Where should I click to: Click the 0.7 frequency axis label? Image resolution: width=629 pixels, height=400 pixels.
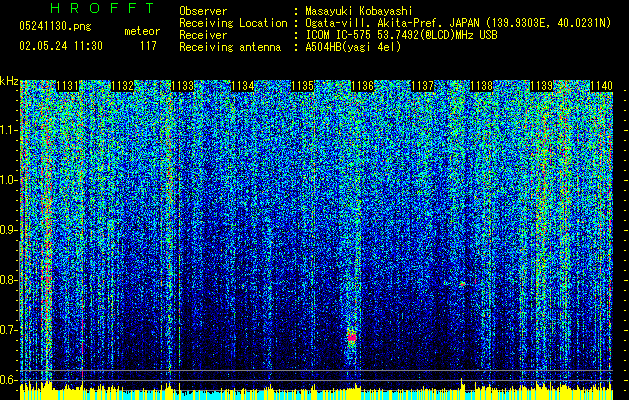pos(8,330)
